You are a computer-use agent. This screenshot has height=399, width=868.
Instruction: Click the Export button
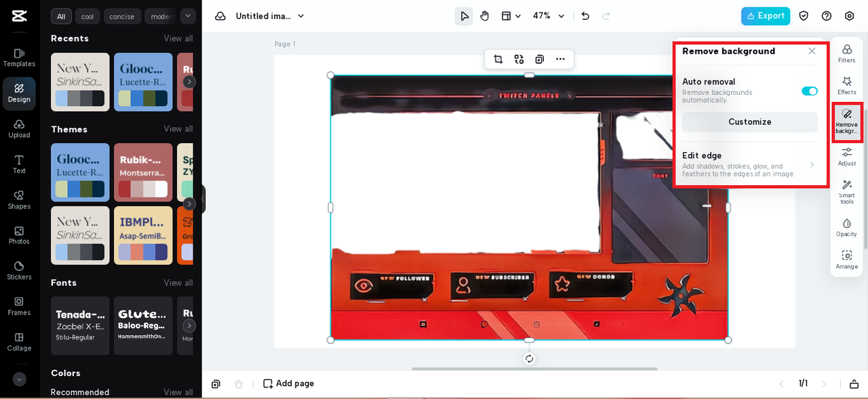[766, 16]
